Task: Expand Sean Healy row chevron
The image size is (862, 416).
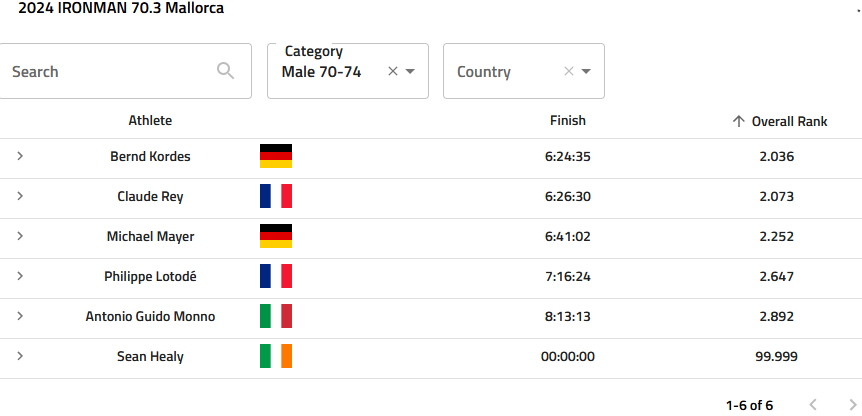Action: [x=20, y=356]
